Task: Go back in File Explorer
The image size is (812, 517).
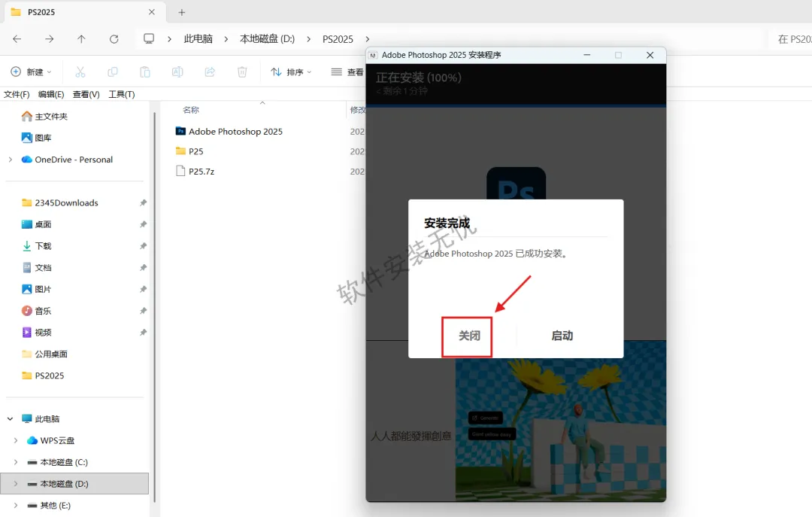Action: [17, 39]
